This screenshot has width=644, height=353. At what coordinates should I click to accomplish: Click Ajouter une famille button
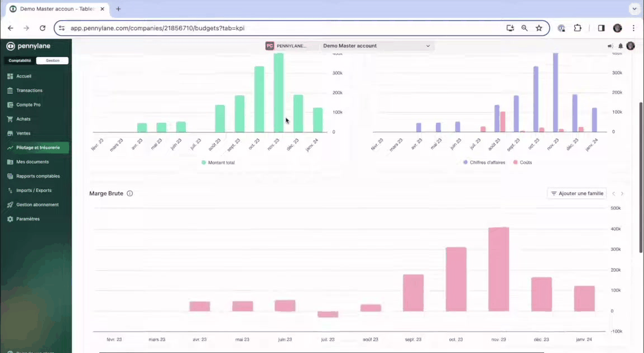point(577,194)
